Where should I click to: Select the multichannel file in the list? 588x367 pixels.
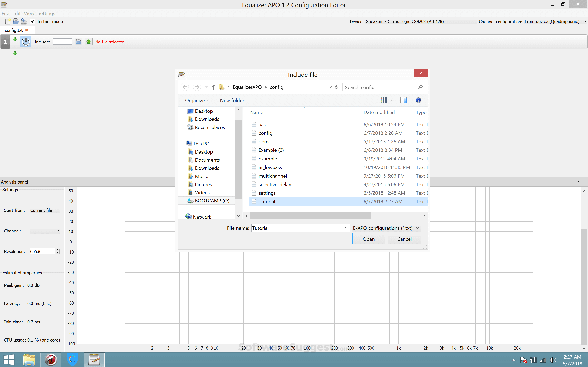click(273, 176)
